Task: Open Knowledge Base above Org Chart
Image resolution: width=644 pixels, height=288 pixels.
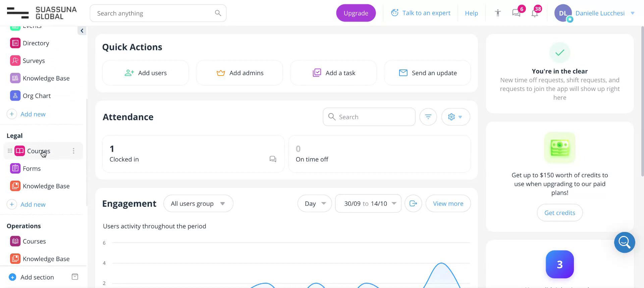Action: pyautogui.click(x=46, y=78)
